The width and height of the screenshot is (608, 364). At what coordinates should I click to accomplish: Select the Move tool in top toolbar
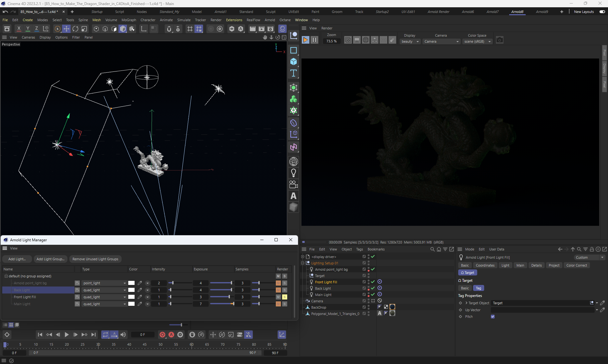pos(66,29)
